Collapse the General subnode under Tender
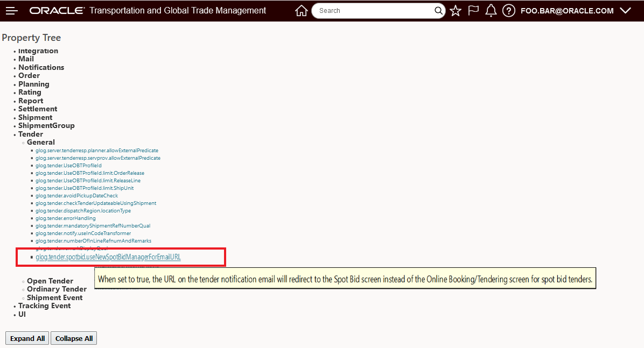The height and width of the screenshot is (348, 644). click(41, 143)
